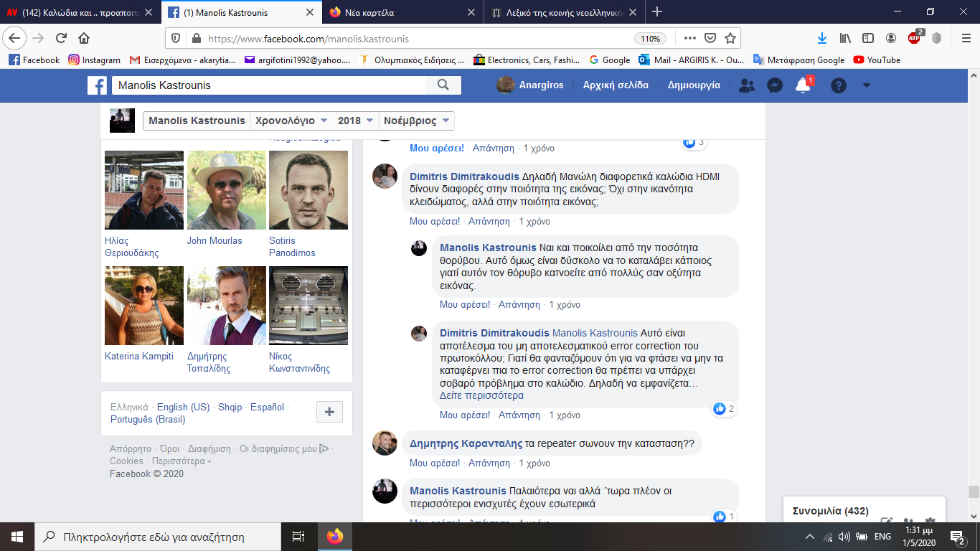Click the Adblock Plus extension icon
This screenshot has height=551, width=980.
coord(914,38)
